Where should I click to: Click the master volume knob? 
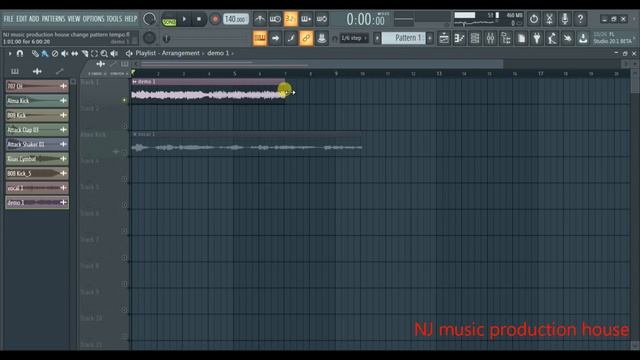pyautogui.click(x=149, y=19)
